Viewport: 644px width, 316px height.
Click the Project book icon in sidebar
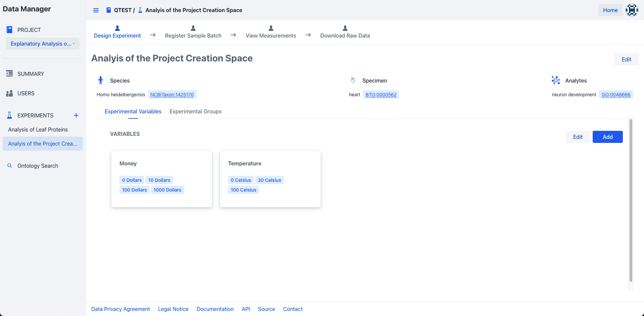pyautogui.click(x=9, y=30)
